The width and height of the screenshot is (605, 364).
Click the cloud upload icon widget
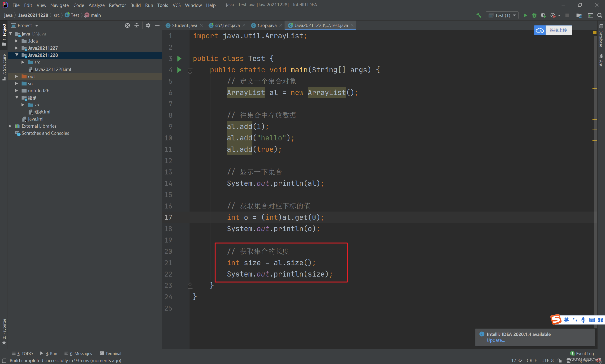tap(540, 30)
